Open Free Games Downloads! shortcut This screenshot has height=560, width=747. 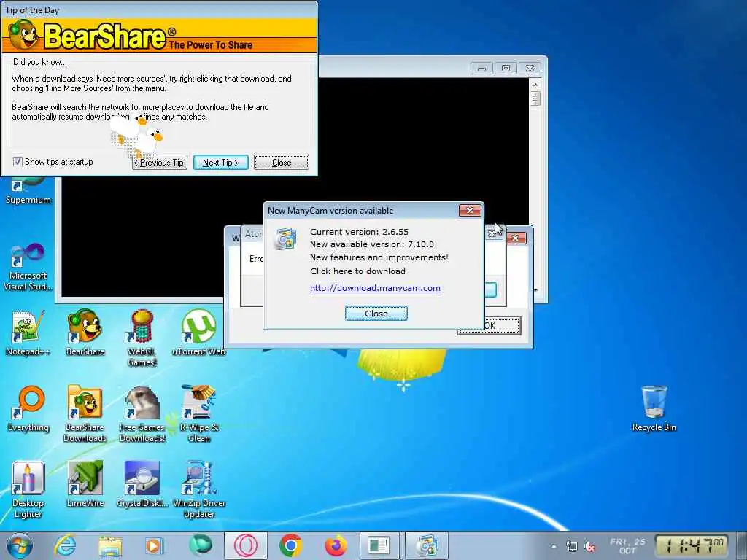(142, 413)
